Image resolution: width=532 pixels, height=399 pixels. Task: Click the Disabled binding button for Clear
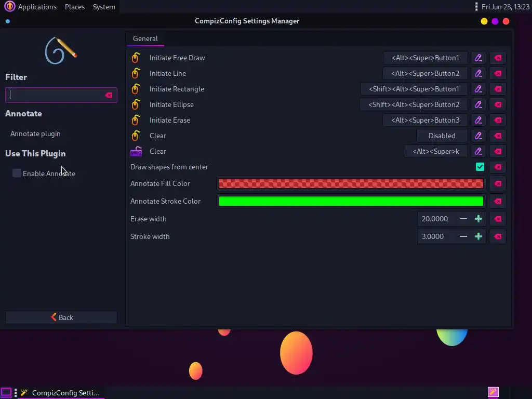point(442,136)
